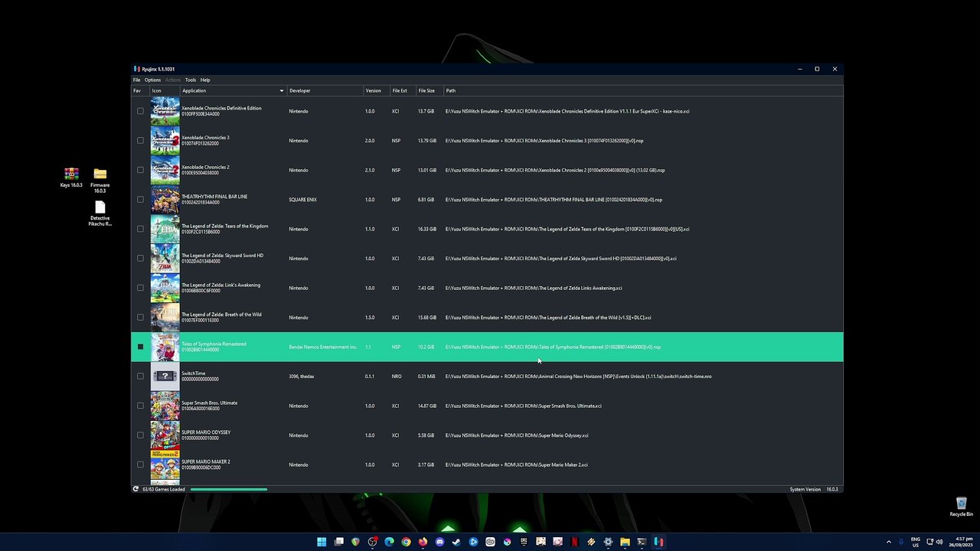Sort by the File Ext column header
Viewport: 980px width, 551px height.
403,90
